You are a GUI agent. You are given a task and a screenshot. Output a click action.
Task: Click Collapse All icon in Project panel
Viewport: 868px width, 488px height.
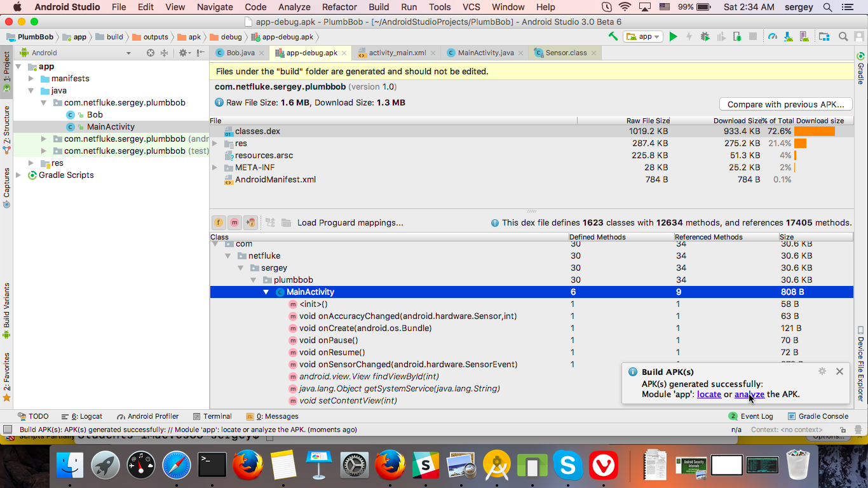[164, 53]
